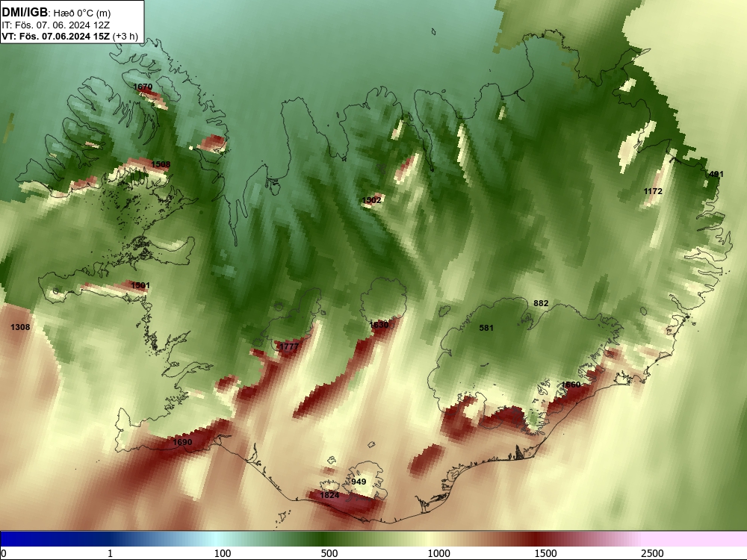The width and height of the screenshot is (747, 560).
Task: Click the 1 tick label on the legend
Action: point(110,553)
